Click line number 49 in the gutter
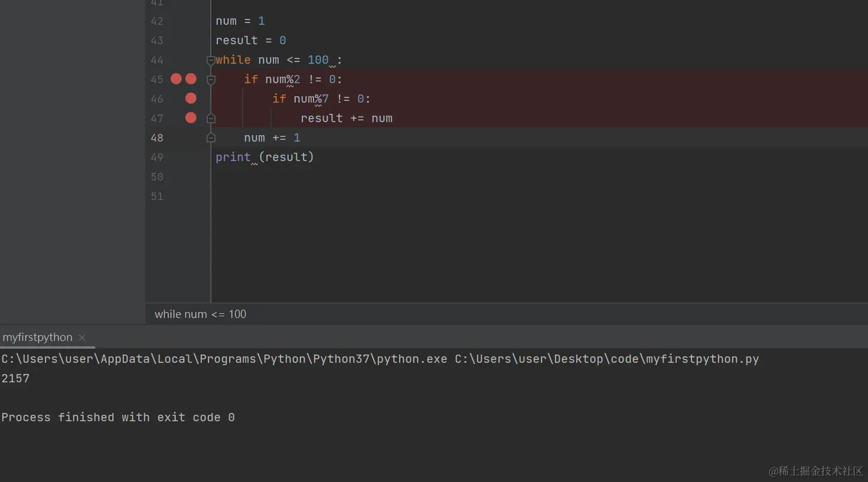This screenshot has height=482, width=868. tap(157, 158)
